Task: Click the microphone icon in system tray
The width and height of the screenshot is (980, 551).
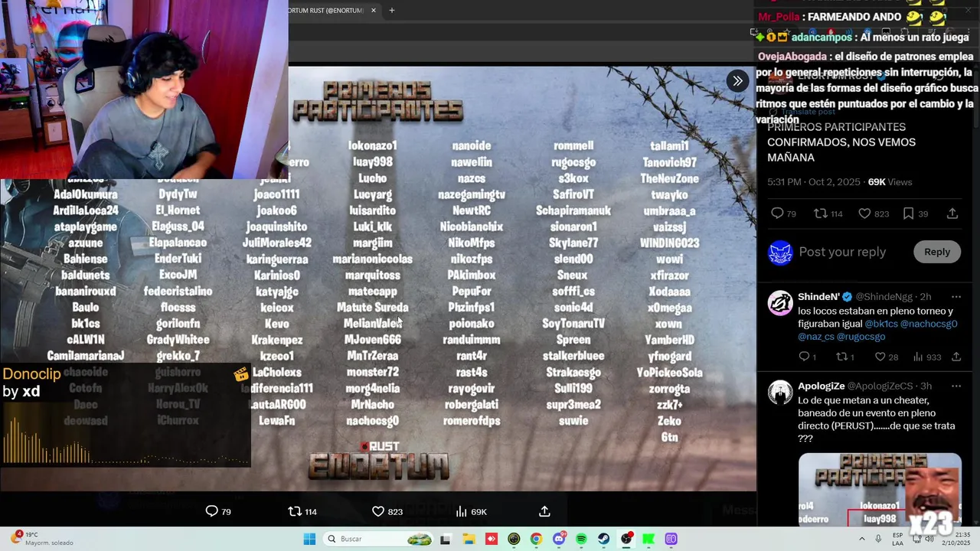Action: coord(878,539)
